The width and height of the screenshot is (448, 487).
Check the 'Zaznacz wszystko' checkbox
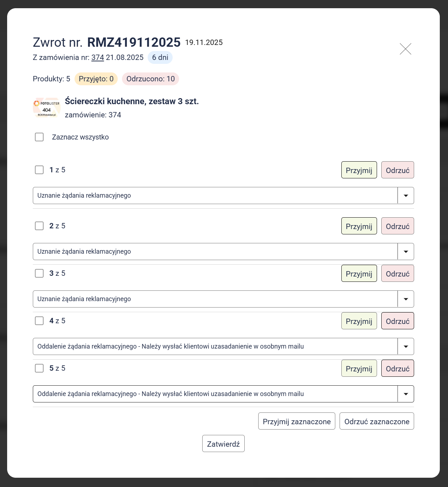39,137
